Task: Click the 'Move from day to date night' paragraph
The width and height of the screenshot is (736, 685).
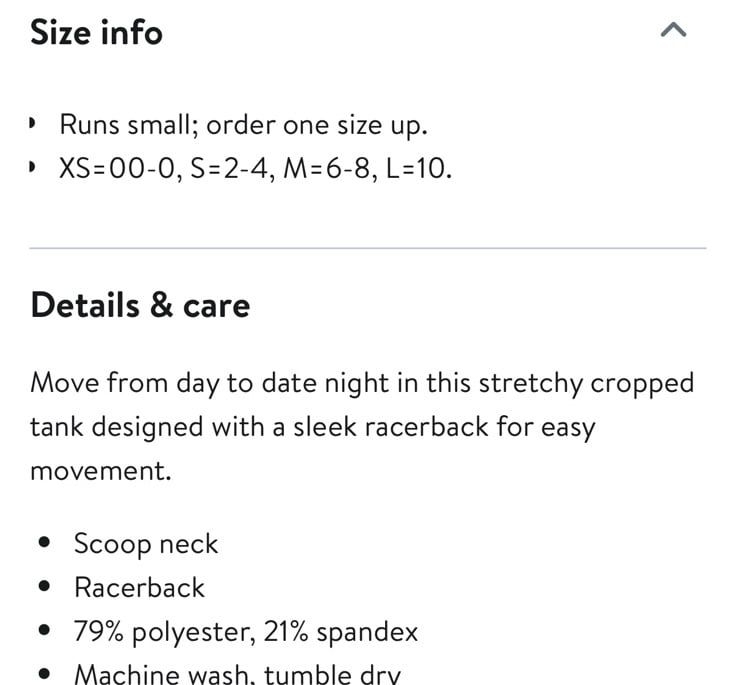Action: coord(362,427)
